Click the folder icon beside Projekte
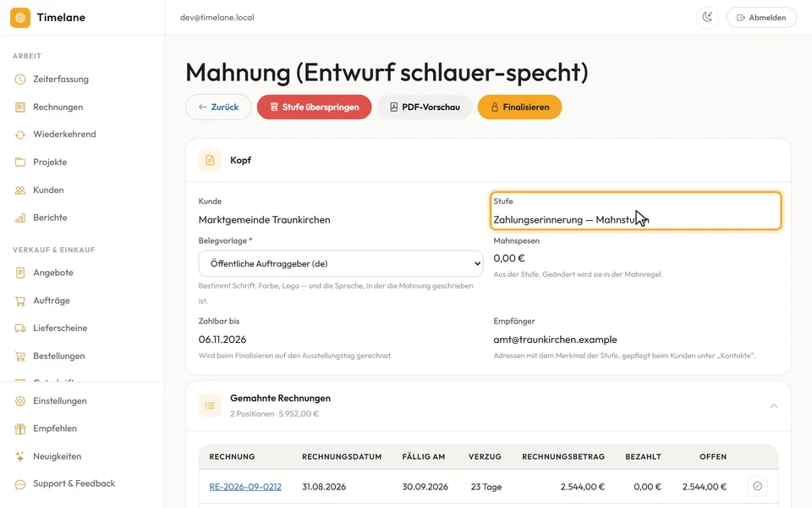Viewport: 812px width, 508px height. click(20, 163)
